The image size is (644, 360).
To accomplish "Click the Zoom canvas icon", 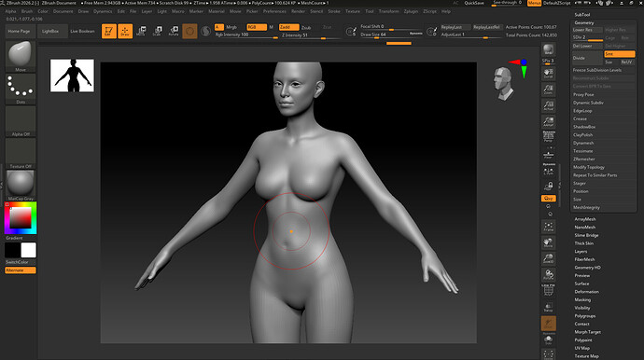I will point(548,90).
